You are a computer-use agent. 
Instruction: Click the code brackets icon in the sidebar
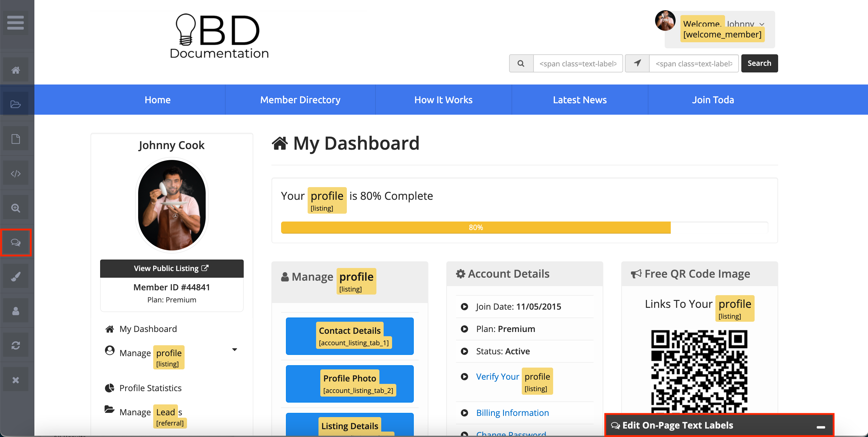pyautogui.click(x=15, y=174)
